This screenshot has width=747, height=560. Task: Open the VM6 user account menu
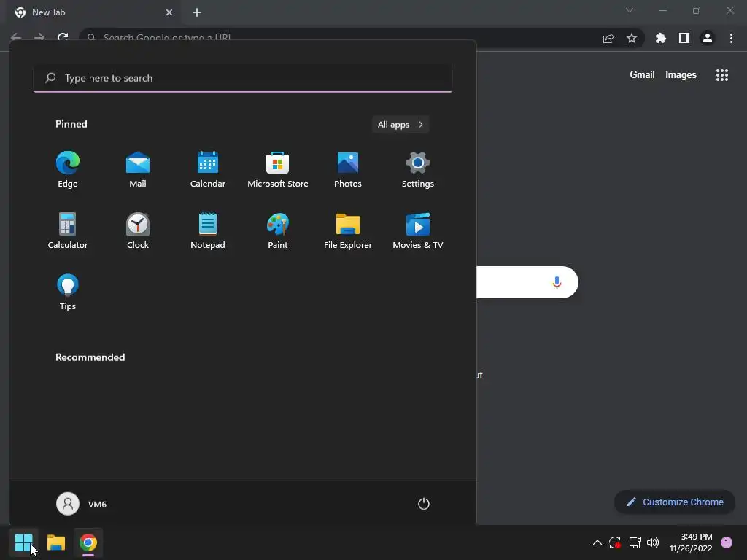click(x=82, y=504)
